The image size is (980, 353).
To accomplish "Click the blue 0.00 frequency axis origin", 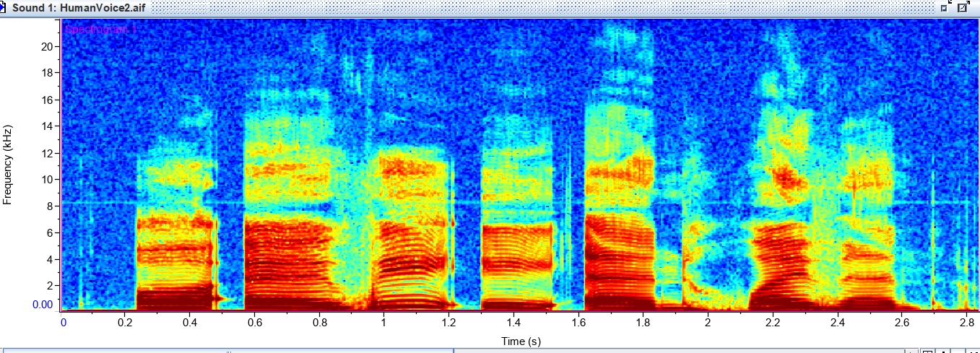I will [43, 305].
